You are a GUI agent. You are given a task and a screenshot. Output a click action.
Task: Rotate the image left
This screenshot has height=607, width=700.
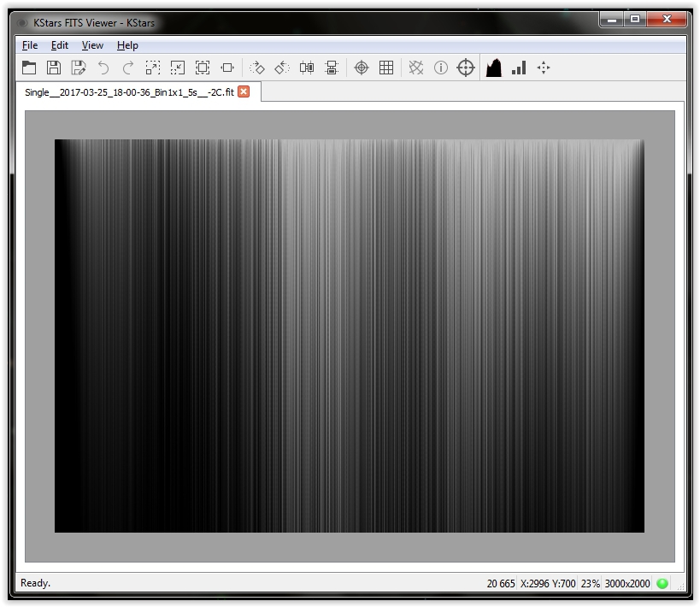(282, 68)
